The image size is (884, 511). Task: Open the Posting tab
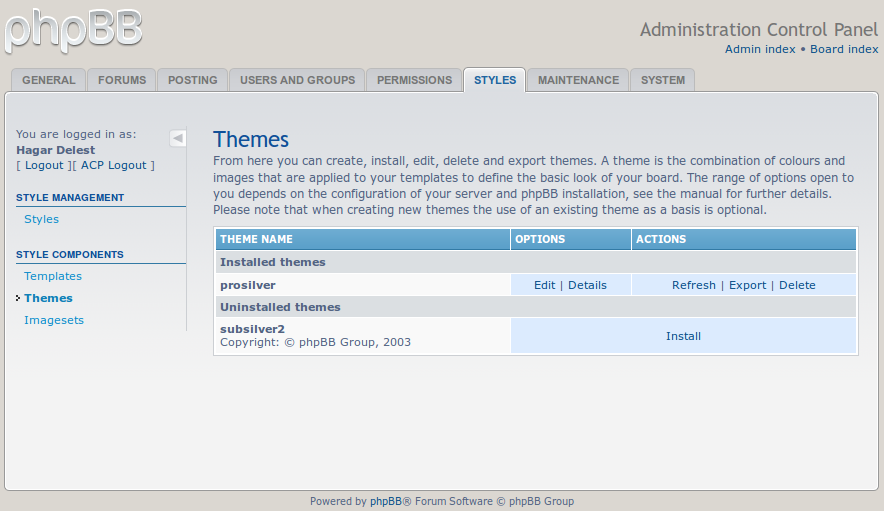[x=192, y=80]
